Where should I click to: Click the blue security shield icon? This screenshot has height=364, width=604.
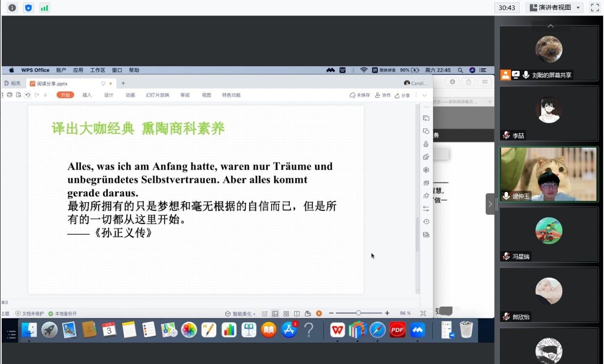(x=28, y=8)
